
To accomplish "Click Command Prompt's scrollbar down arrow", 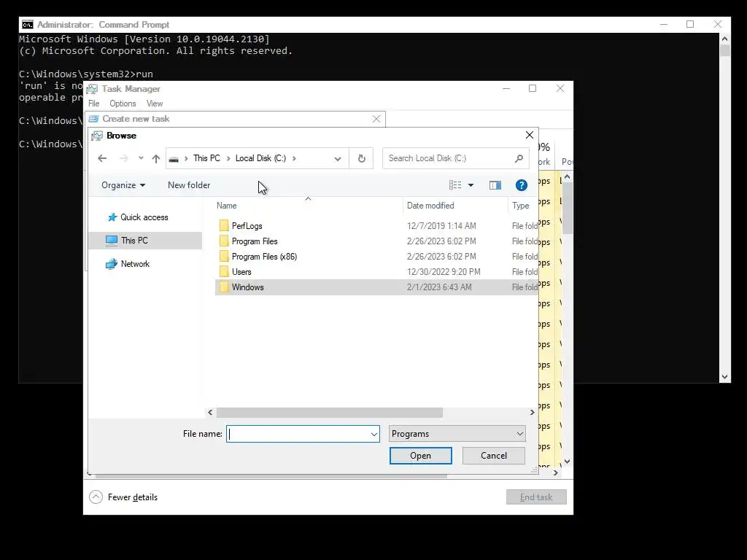I will click(724, 377).
